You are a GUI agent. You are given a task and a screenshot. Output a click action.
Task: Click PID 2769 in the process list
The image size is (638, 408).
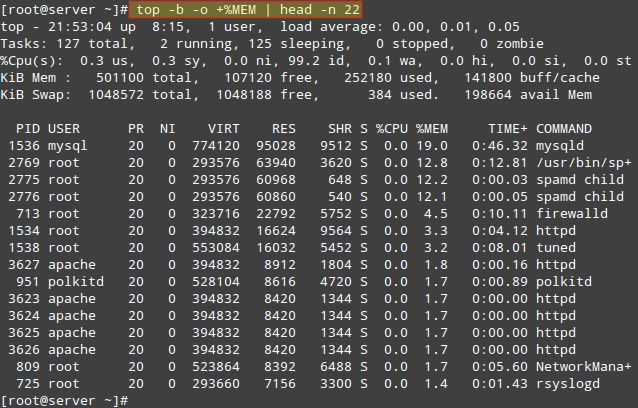[23, 161]
